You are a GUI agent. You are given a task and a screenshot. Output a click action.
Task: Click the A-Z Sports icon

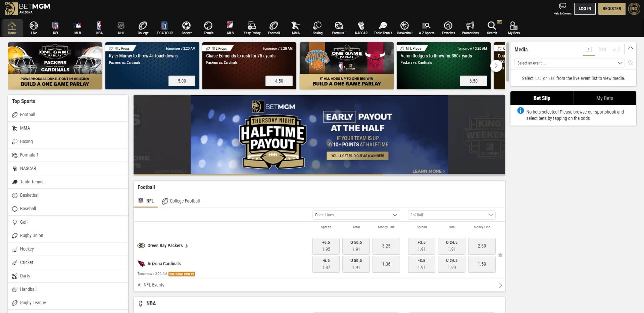point(426,28)
